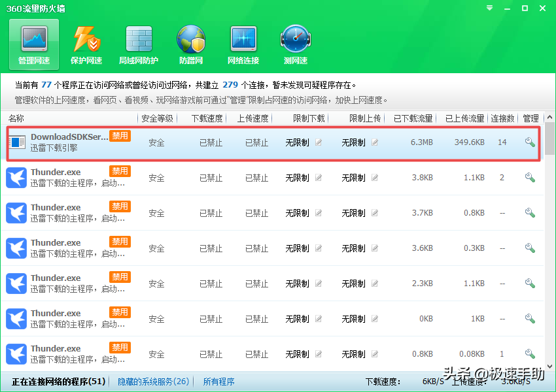Click the vertical scrollbar thumb
The width and height of the screenshot is (556, 392).
coord(549,139)
